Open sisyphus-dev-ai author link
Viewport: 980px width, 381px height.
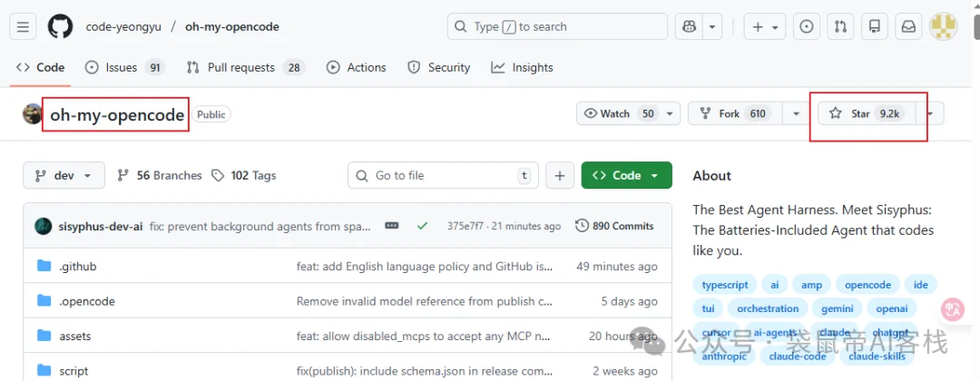100,226
